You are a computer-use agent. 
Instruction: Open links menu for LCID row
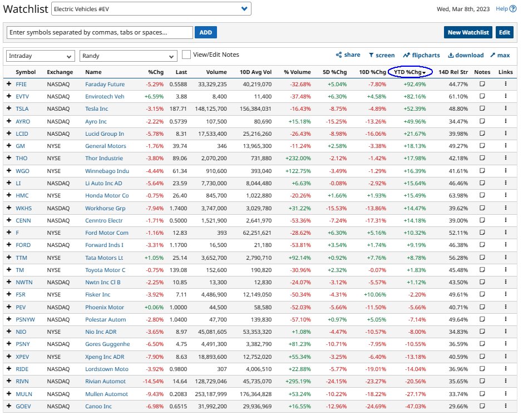pos(506,133)
